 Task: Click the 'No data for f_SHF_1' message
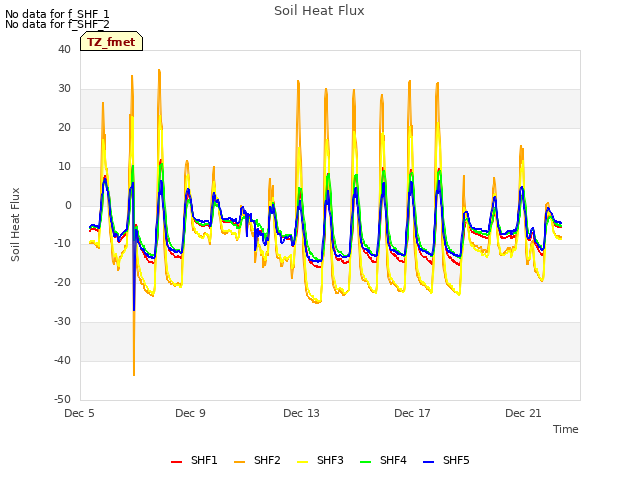click(57, 14)
